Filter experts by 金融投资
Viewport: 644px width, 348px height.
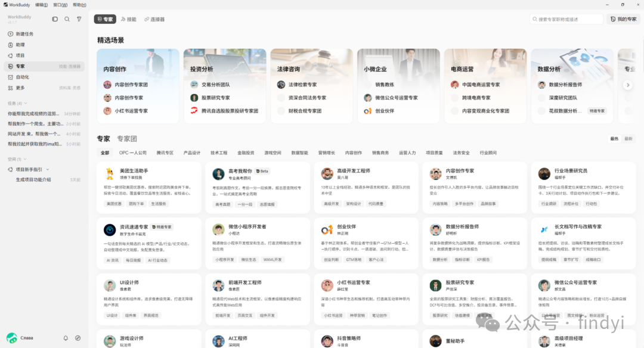246,153
